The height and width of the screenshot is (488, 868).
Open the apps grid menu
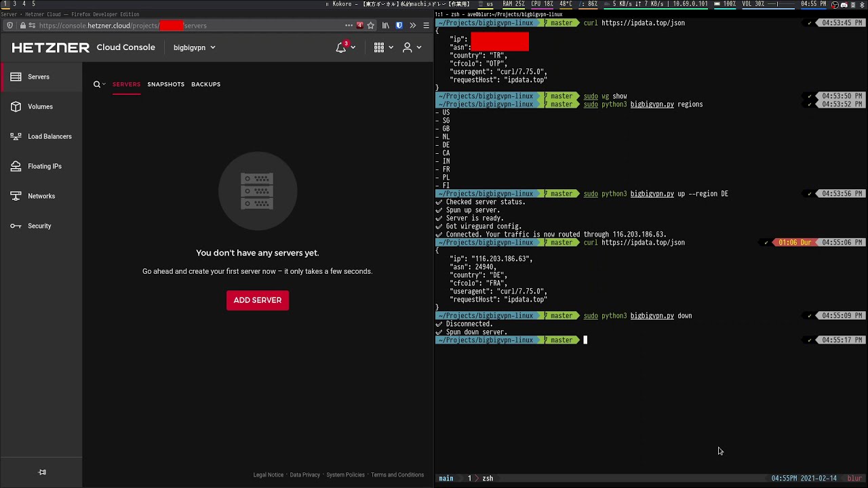pyautogui.click(x=379, y=47)
